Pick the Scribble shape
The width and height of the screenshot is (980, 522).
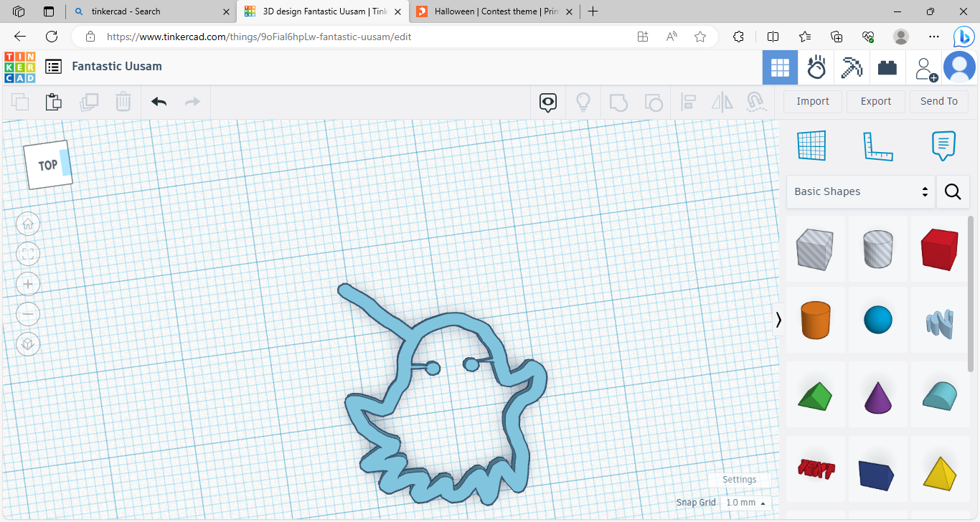pyautogui.click(x=940, y=323)
